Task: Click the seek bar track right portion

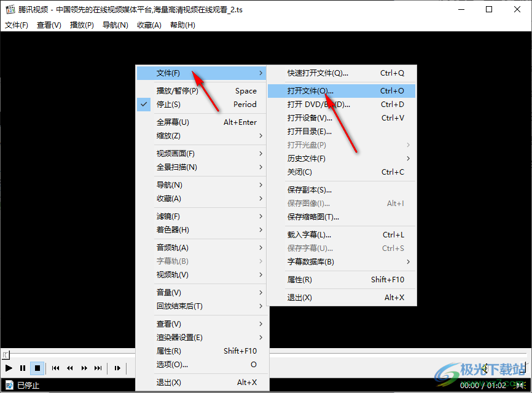Action: tap(397, 354)
